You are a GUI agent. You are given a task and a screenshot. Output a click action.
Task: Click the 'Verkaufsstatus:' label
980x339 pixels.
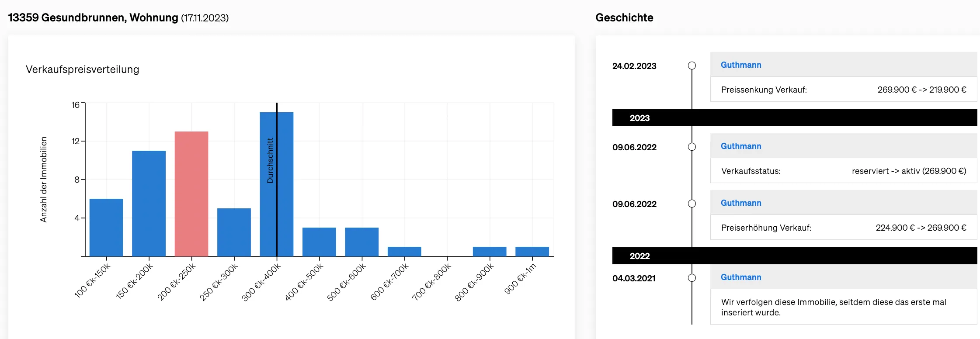point(751,171)
